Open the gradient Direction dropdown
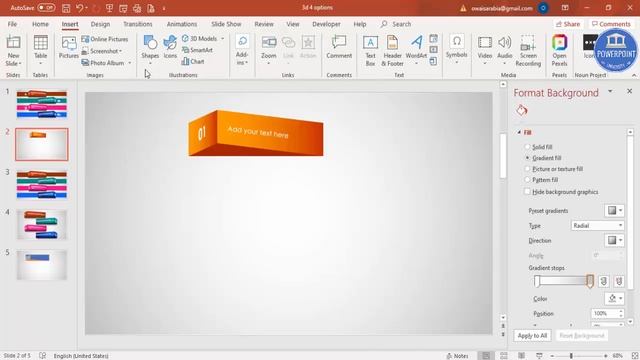 click(614, 240)
